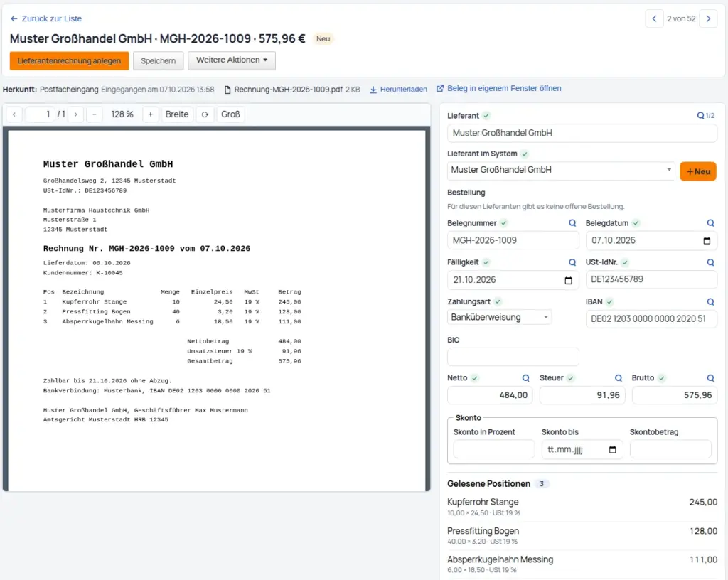The width and height of the screenshot is (728, 580).
Task: Zoom out the PDF preview
Action: 95,114
